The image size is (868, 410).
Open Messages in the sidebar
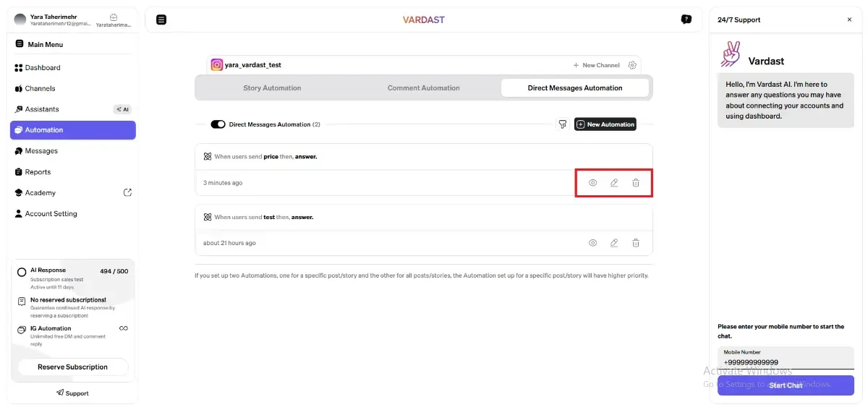click(72, 151)
